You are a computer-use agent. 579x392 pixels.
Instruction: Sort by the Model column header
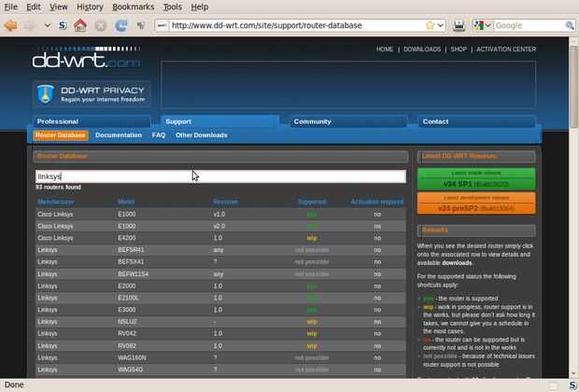(126, 202)
